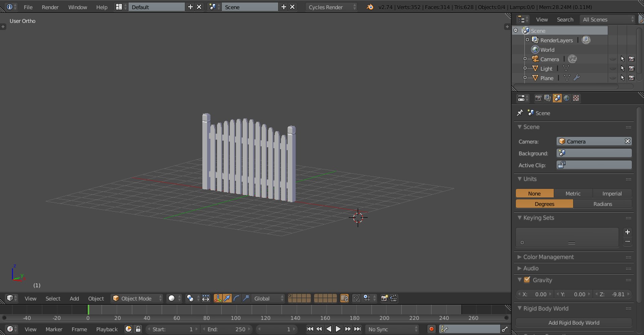Select the rotate manipulator arc icon
This screenshot has height=335, width=644.
coord(236,298)
